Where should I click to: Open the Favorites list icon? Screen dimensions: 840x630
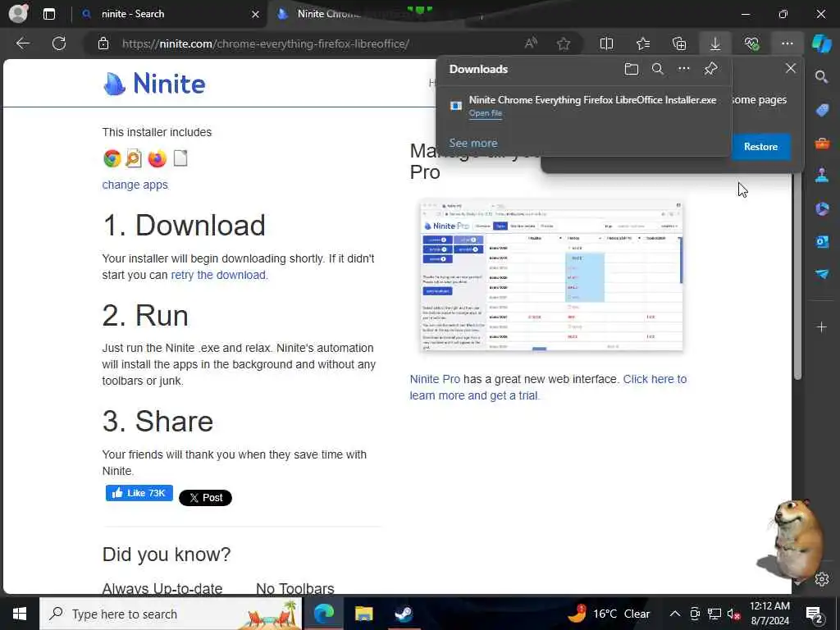click(x=643, y=43)
